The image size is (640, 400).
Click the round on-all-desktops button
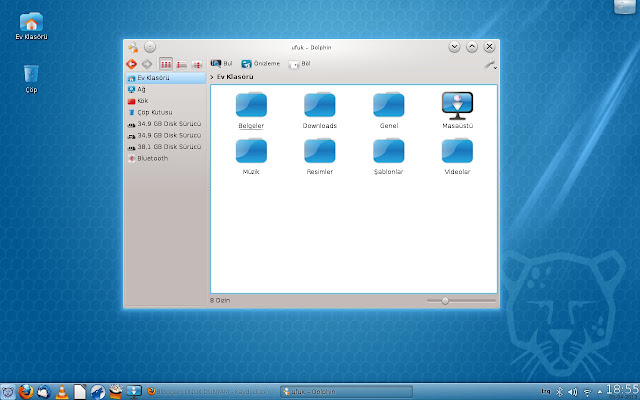pyautogui.click(x=150, y=47)
